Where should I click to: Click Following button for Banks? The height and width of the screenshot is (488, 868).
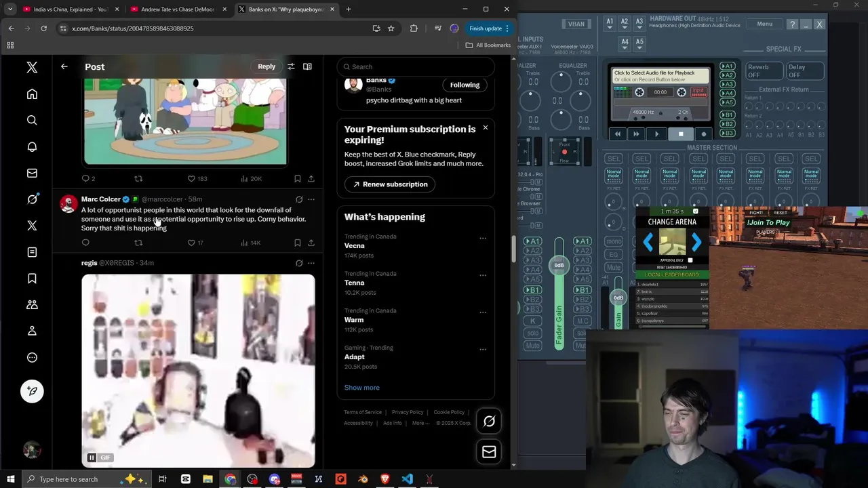[465, 85]
